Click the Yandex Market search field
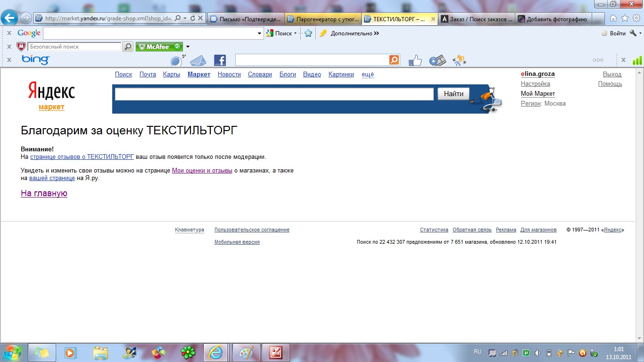The image size is (644, 362). [x=274, y=94]
